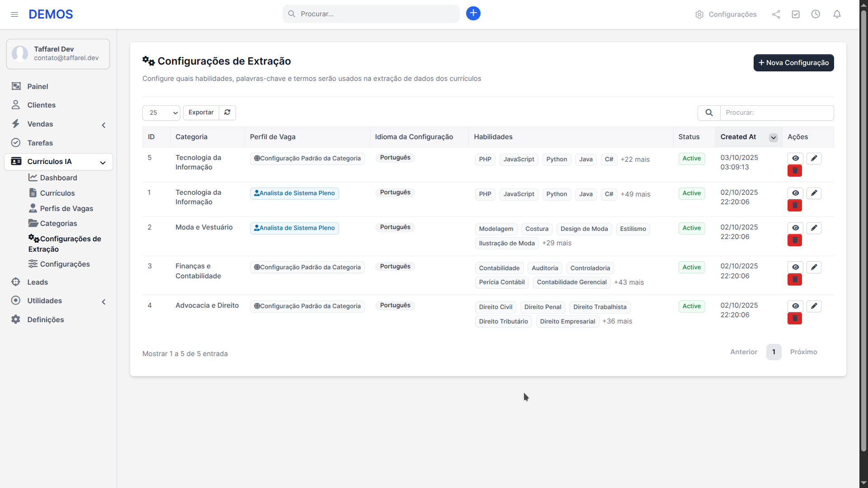
Task: Open the history clock icon in top bar
Action: [816, 14]
